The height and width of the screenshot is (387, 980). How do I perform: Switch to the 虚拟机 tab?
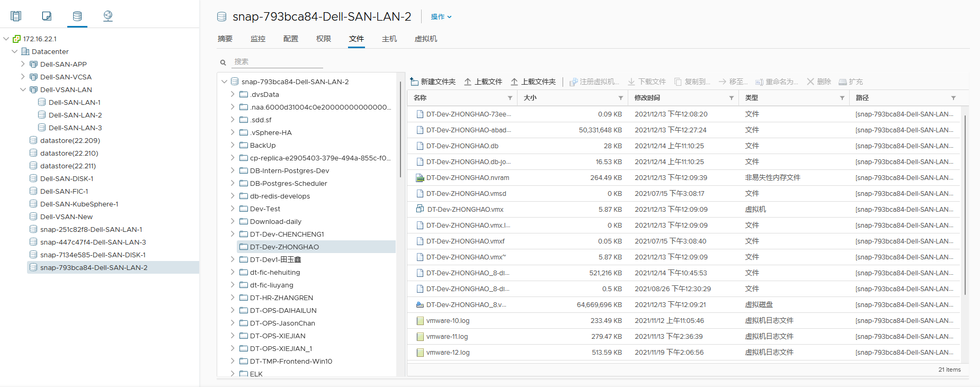426,39
